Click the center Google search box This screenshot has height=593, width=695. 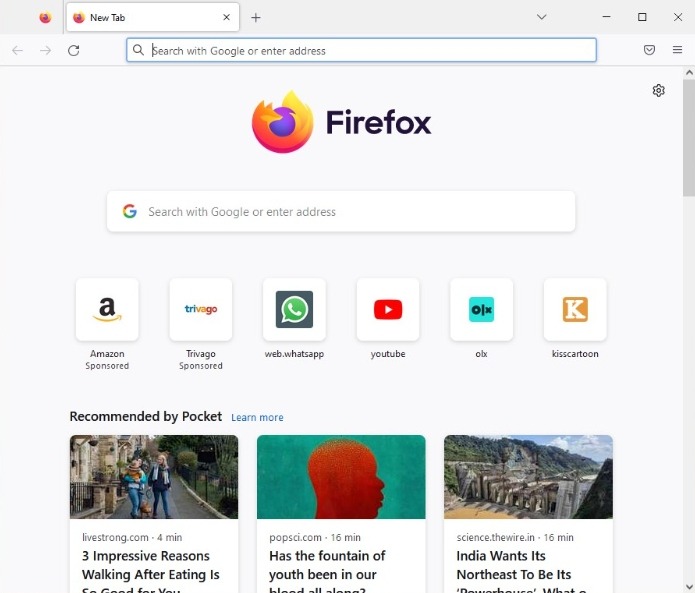[341, 211]
